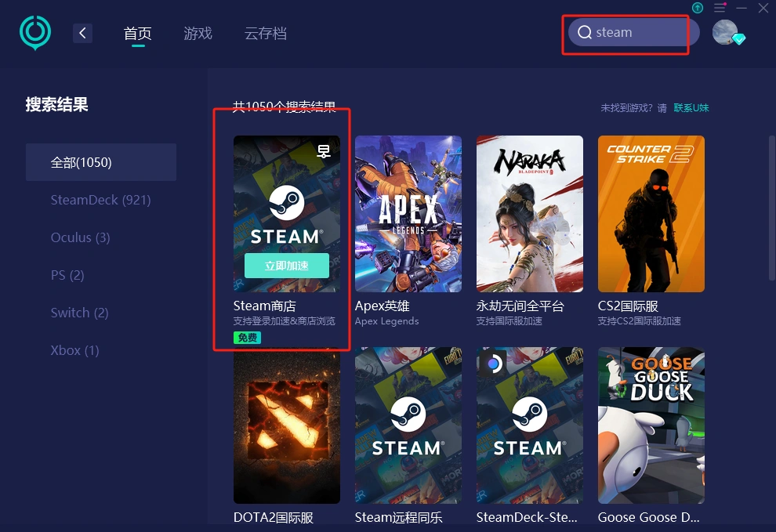This screenshot has height=532, width=776.
Task: Click the Apex英雄 title text
Action: click(x=382, y=306)
